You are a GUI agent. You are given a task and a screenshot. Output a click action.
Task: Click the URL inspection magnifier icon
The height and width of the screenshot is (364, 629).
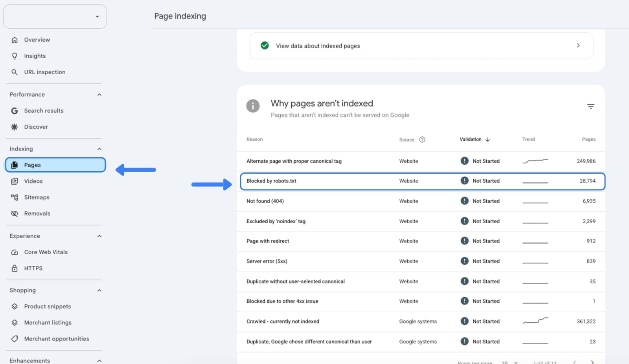(x=15, y=72)
